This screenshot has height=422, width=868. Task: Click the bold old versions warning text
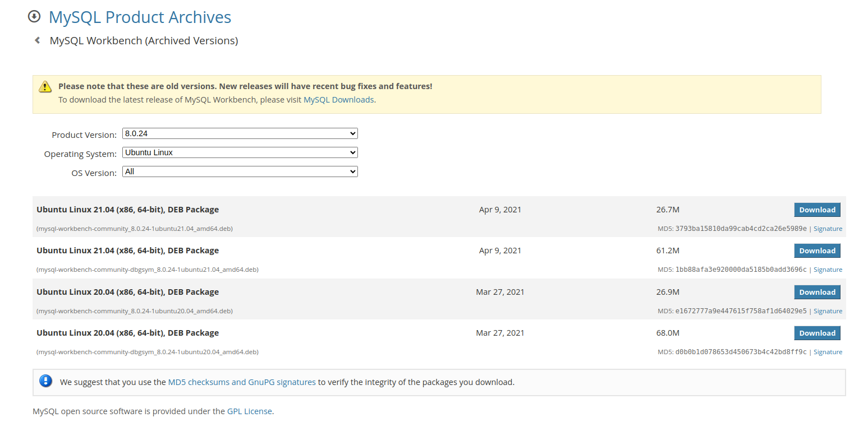click(245, 86)
